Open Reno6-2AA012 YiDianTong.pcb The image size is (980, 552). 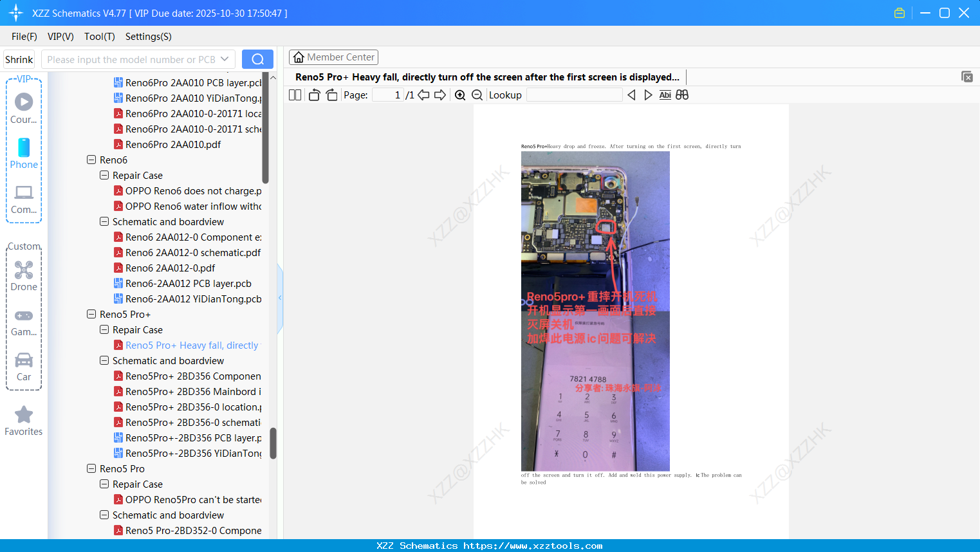point(188,299)
